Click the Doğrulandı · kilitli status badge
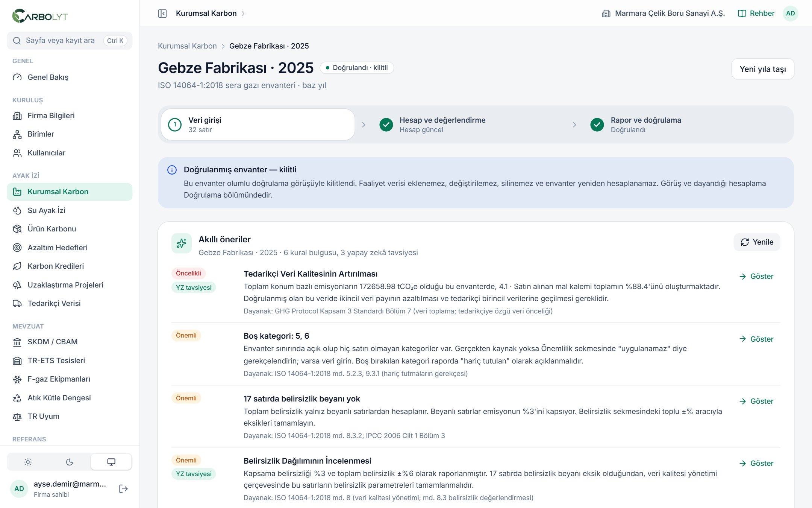Image resolution: width=812 pixels, height=508 pixels. point(356,68)
